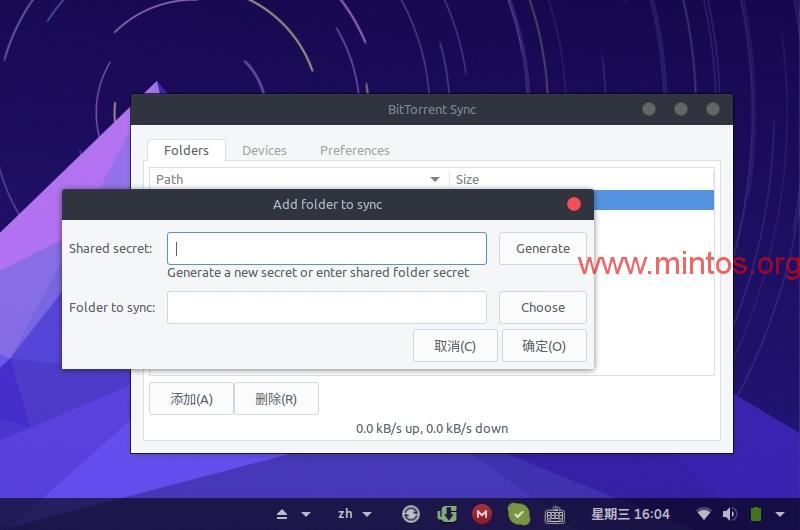Click the eject icon in the taskbar

(x=282, y=514)
